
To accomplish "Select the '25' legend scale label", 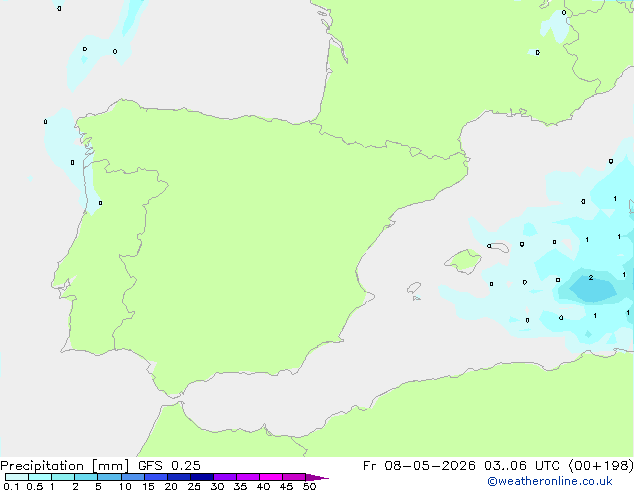I will [x=194, y=486].
